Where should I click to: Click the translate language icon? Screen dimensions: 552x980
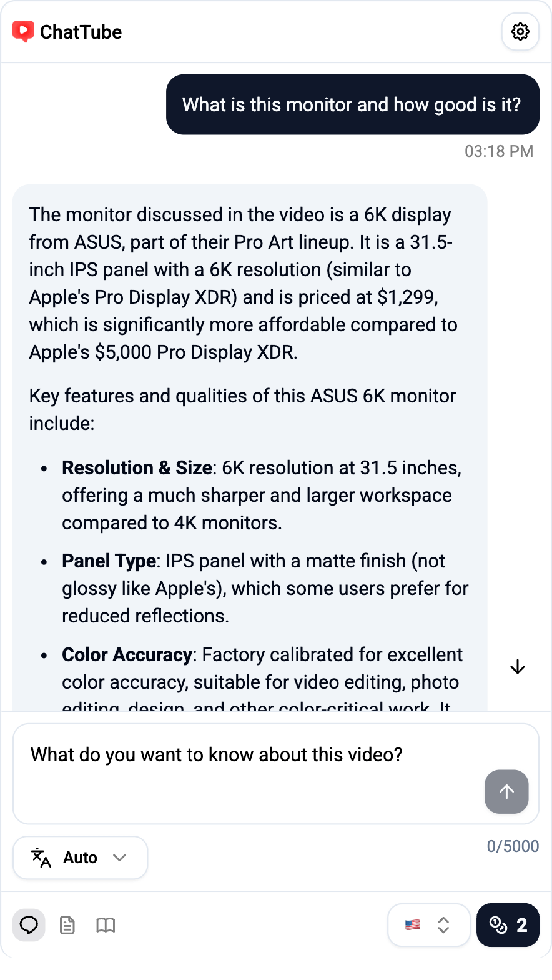(x=41, y=857)
